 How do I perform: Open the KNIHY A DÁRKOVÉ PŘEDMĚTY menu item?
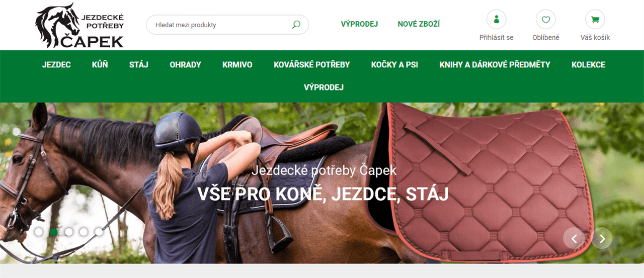click(x=495, y=64)
